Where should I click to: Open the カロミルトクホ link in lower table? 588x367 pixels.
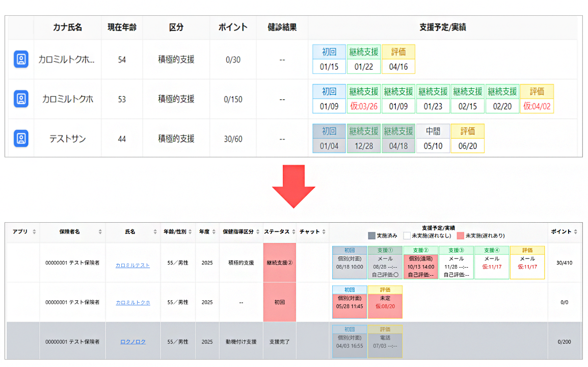(132, 303)
